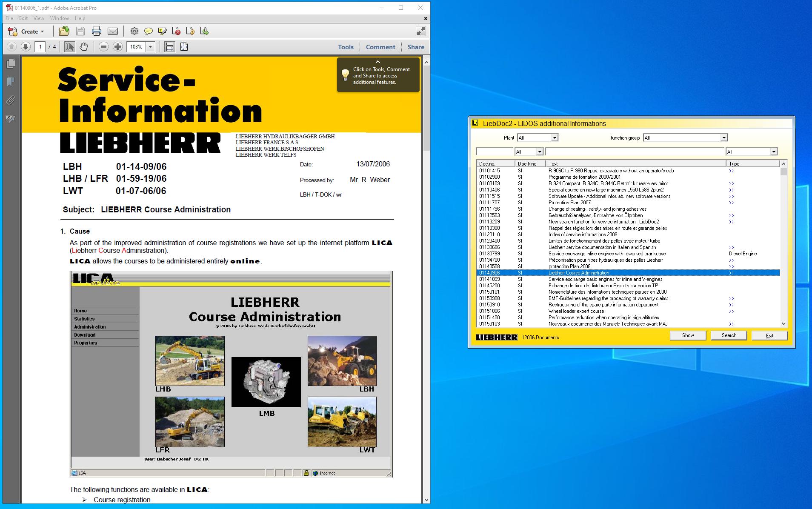Image resolution: width=812 pixels, height=509 pixels.
Task: Expand the function group dropdown
Action: coord(723,137)
